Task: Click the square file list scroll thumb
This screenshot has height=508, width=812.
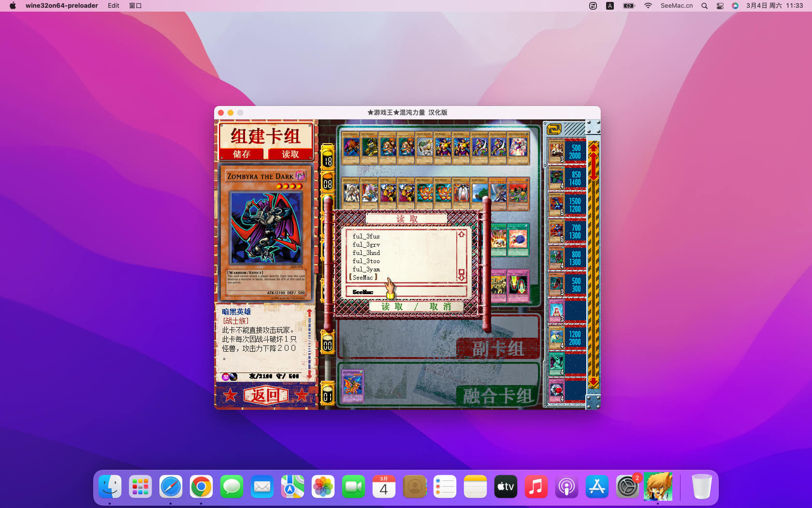Action: pos(462,272)
